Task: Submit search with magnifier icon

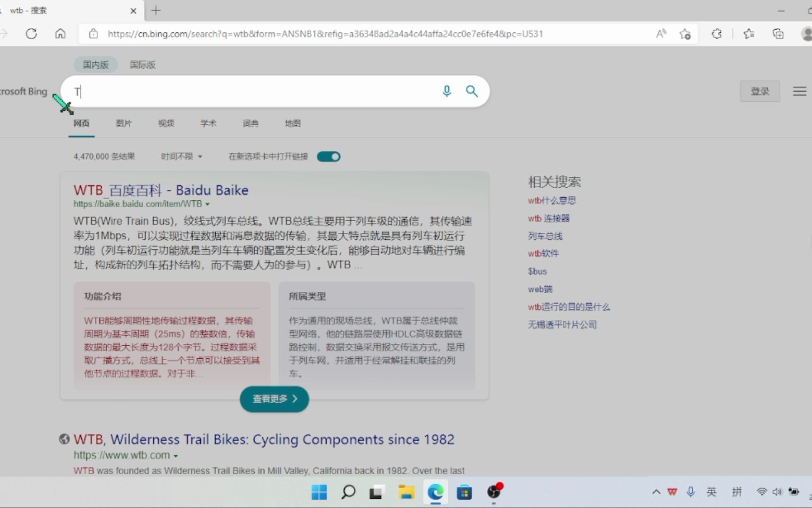Action: point(472,91)
